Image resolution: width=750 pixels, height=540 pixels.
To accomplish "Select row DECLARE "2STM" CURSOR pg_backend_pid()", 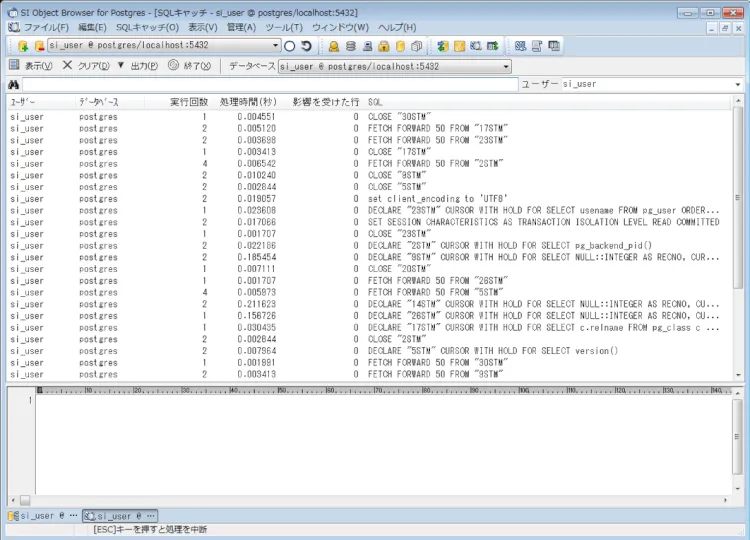I will 368,245.
